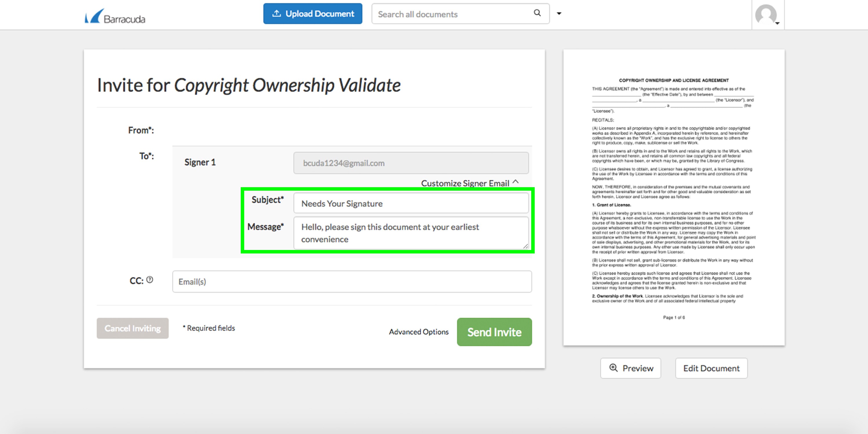
Task: Click the CC help question icon
Action: pyautogui.click(x=150, y=280)
